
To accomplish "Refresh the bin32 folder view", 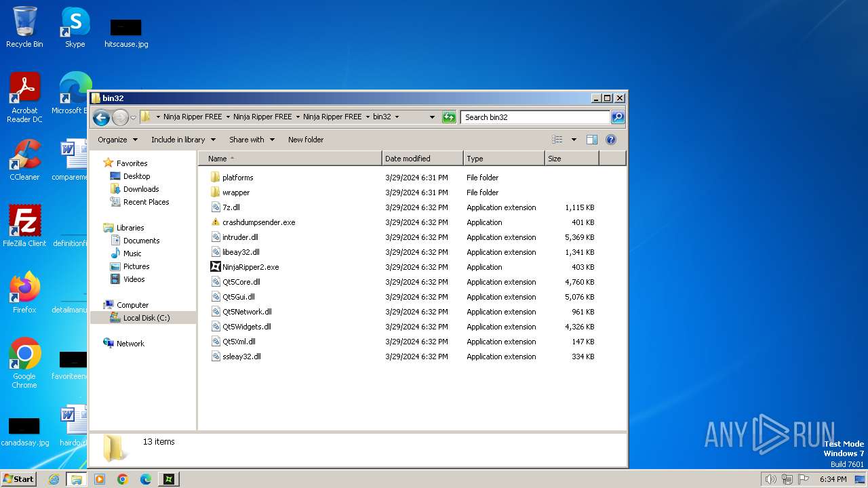I will click(x=449, y=117).
